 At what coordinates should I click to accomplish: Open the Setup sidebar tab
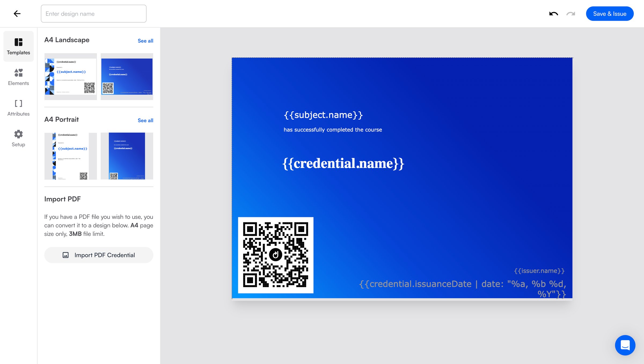pos(19,138)
